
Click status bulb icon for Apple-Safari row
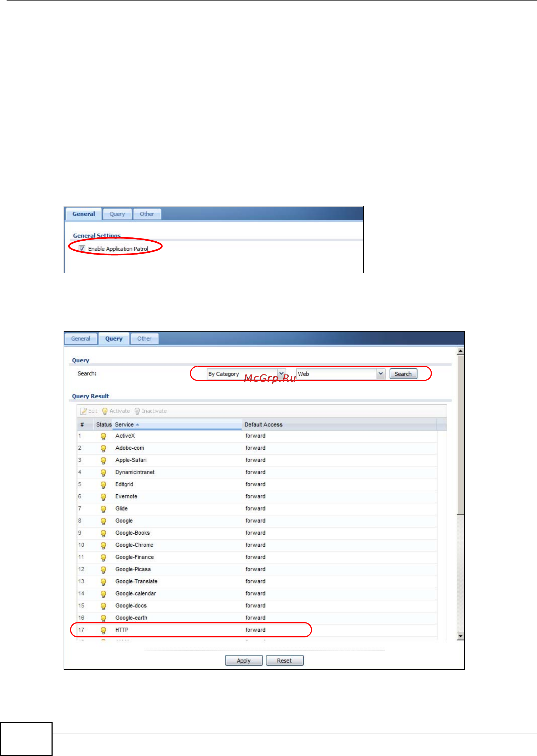[103, 460]
